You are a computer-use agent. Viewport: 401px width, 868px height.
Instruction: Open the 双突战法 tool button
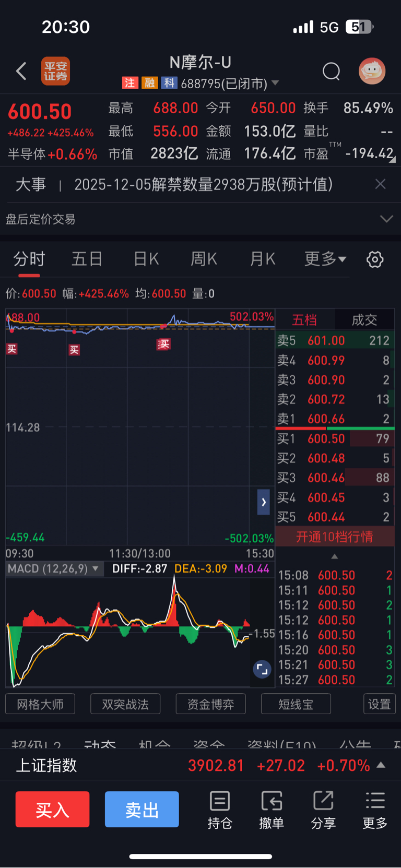pos(125,704)
